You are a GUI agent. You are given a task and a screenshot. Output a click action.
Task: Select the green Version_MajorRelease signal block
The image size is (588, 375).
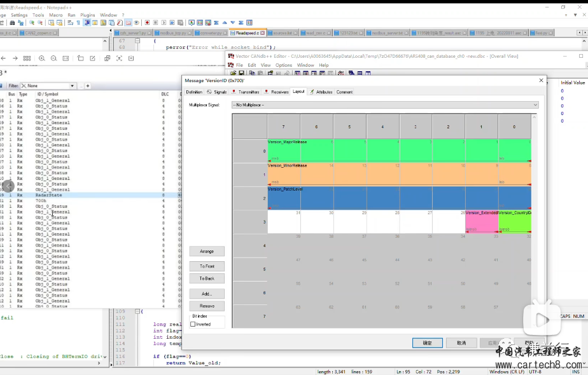pyautogui.click(x=400, y=151)
